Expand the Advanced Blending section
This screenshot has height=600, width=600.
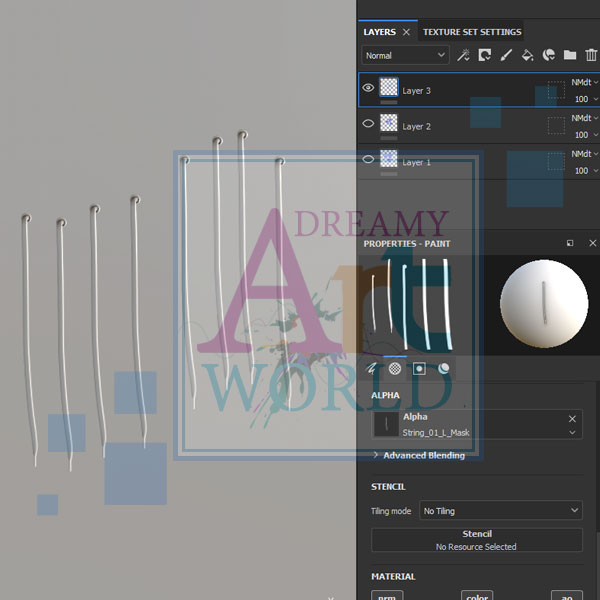click(419, 455)
